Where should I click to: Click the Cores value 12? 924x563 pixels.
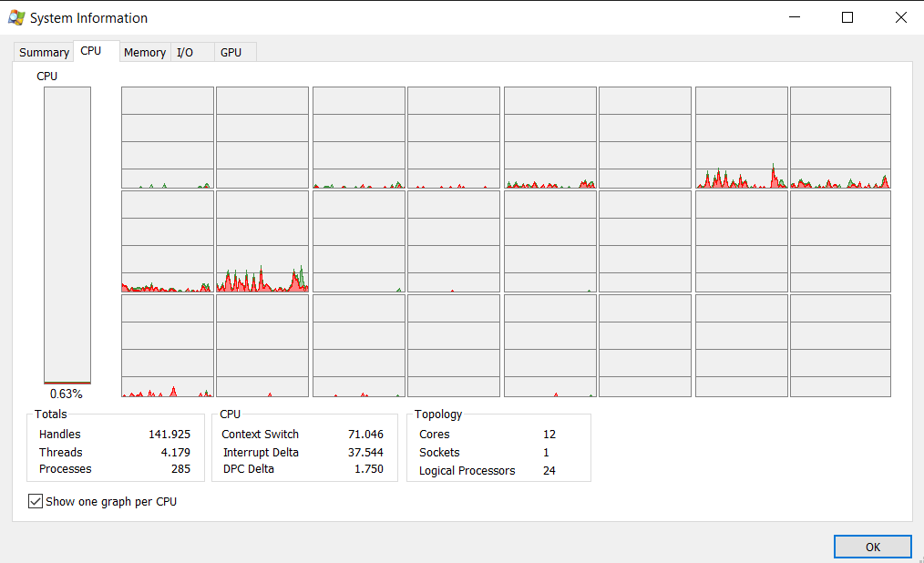click(x=549, y=434)
